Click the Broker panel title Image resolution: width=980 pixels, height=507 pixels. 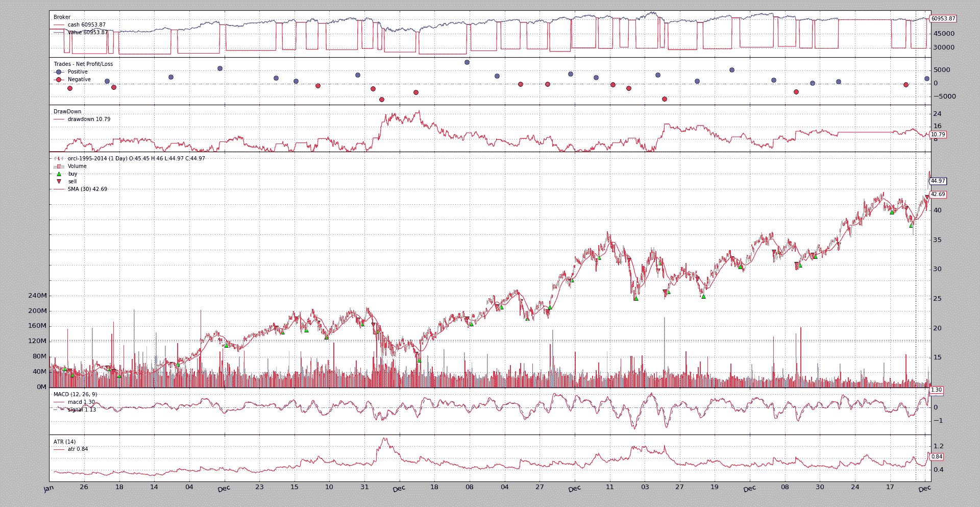click(x=62, y=17)
